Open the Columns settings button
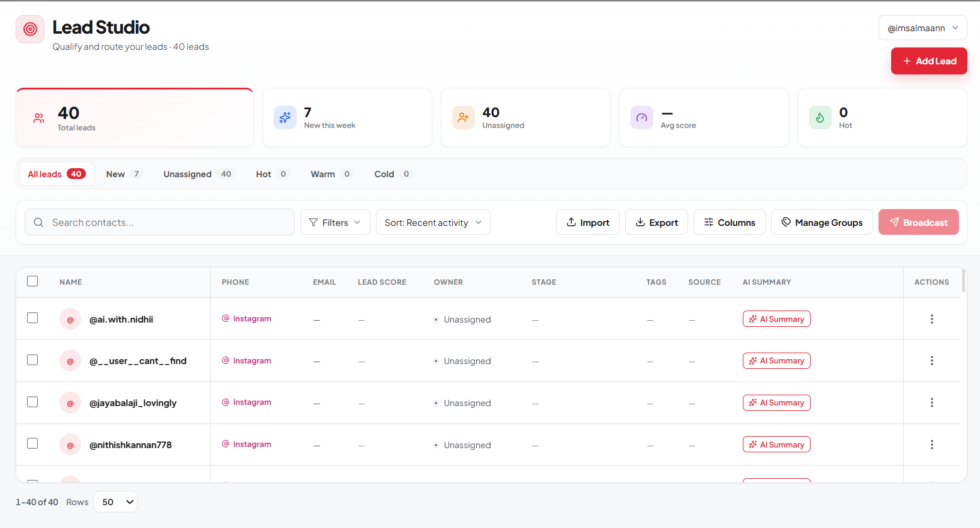 pyautogui.click(x=729, y=222)
